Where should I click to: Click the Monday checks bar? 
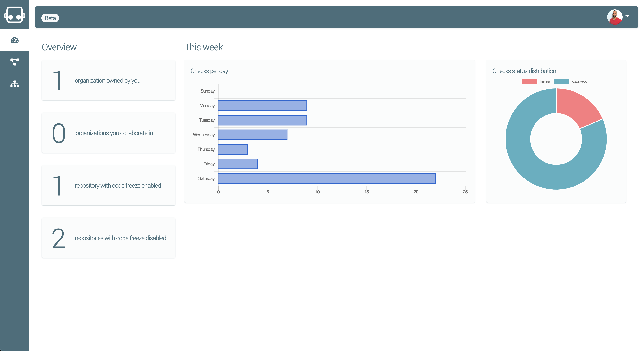click(x=263, y=105)
